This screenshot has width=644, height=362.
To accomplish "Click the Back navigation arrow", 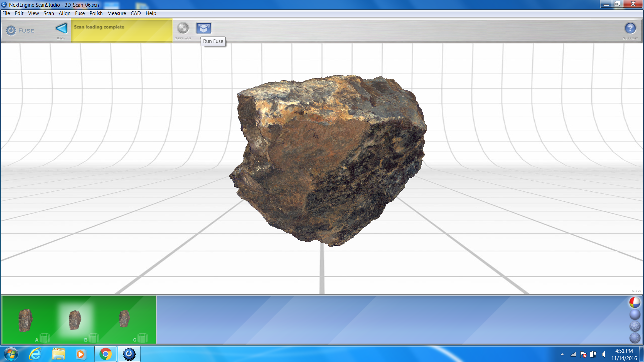I will [61, 29].
